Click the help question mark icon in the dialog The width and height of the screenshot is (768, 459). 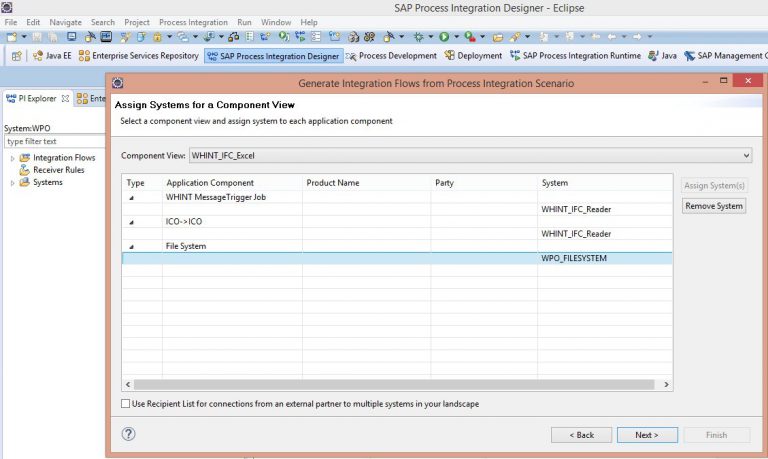(x=128, y=434)
